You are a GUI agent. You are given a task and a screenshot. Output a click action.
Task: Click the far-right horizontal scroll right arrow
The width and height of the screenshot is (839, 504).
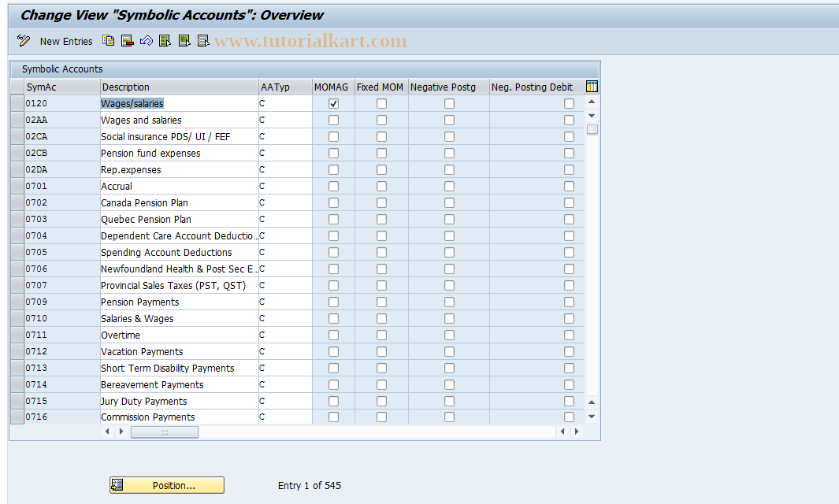577,432
